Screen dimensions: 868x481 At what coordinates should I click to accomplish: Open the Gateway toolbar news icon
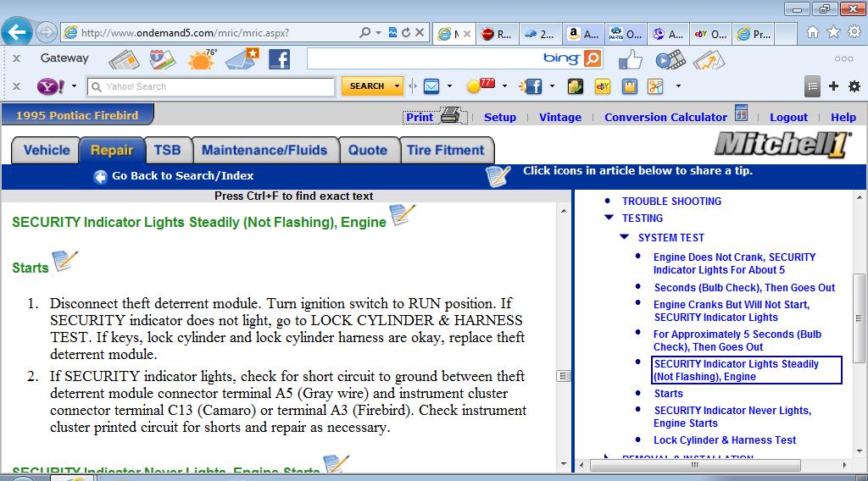(x=124, y=60)
